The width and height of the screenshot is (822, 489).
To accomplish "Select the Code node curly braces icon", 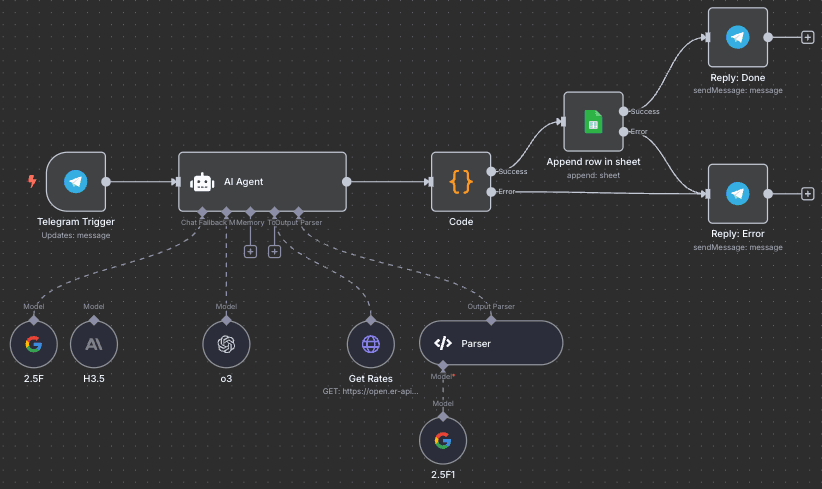I will click(461, 182).
